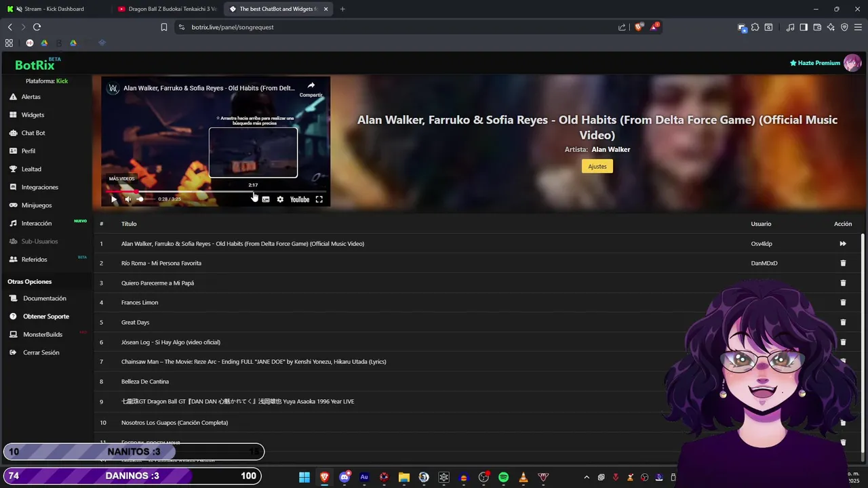This screenshot has width=868, height=488.
Task: Click the address bar URL
Action: pos(233,27)
